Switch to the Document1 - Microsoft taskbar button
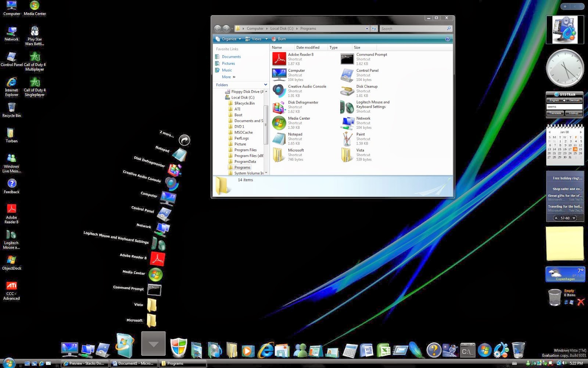 pos(135,363)
